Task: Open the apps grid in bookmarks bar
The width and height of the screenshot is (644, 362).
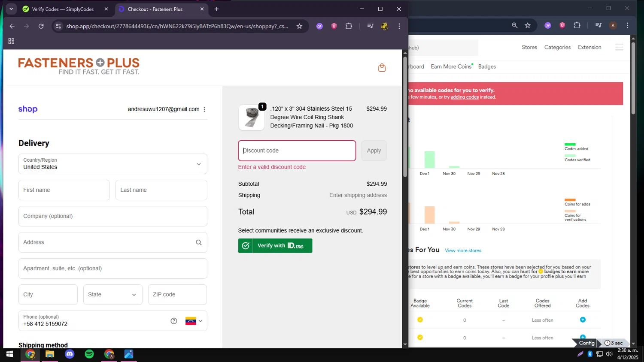Action: coord(11,41)
